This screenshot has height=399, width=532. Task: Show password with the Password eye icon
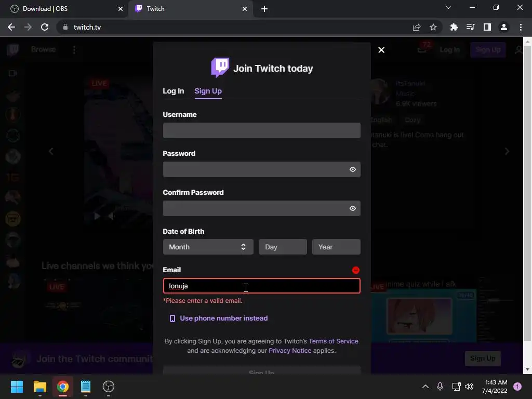[x=353, y=169]
